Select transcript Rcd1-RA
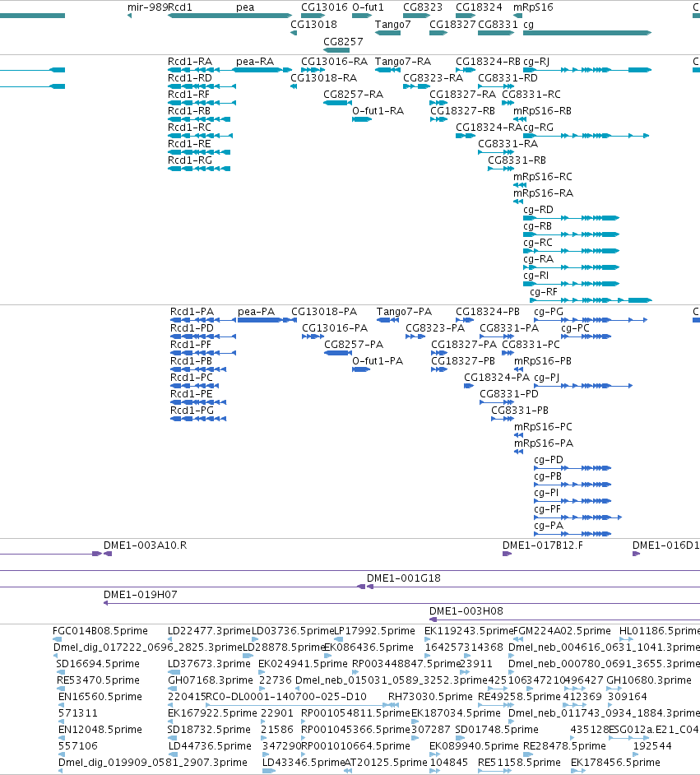Screen dimensions: 700x775 tap(190, 62)
